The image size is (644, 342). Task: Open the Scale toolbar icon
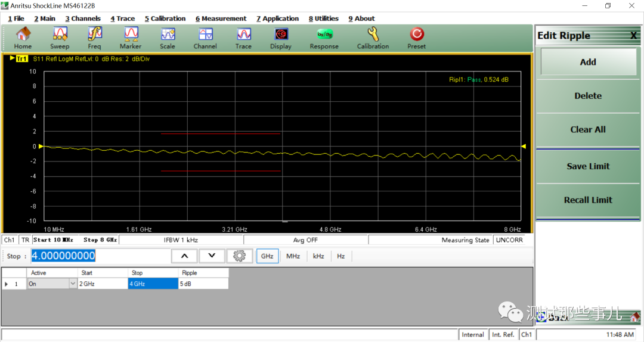(168, 38)
